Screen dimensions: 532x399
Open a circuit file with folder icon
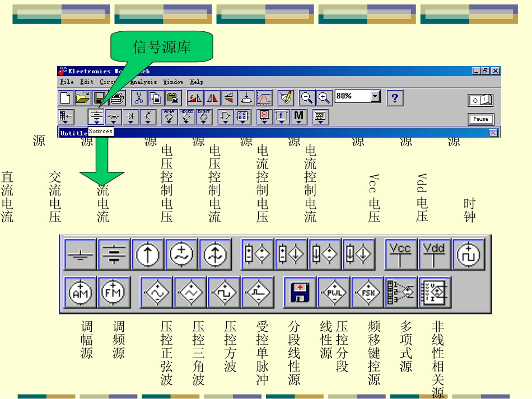pyautogui.click(x=82, y=98)
